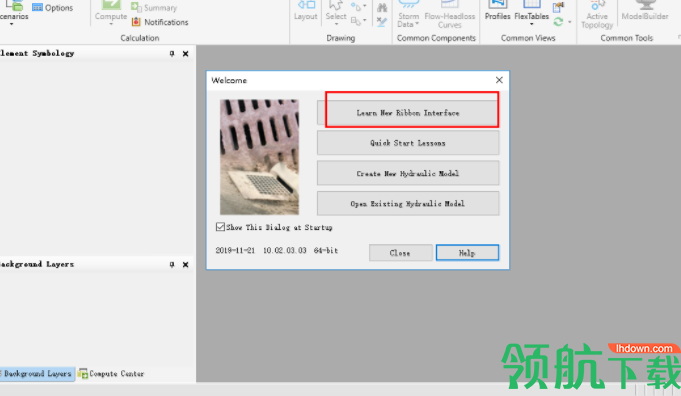Click Open Existing Hydraulic Model button
The width and height of the screenshot is (681, 396).
(408, 203)
